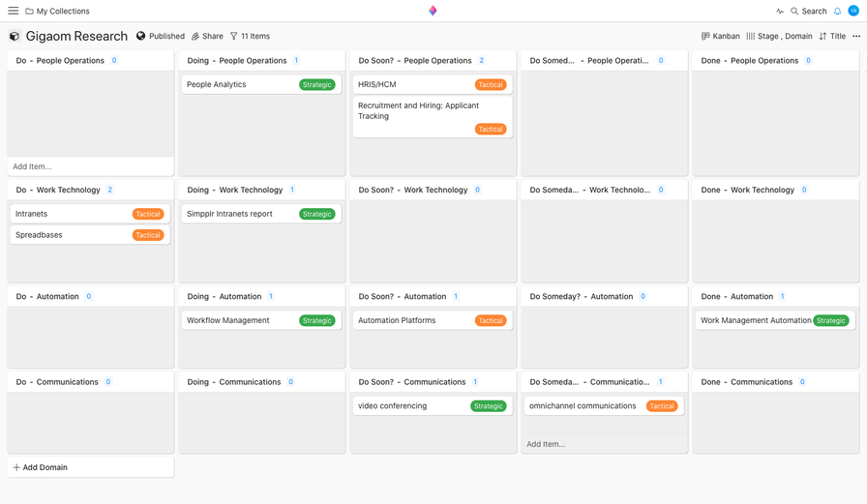Open the hamburger menu icon
867x504 pixels.
coord(14,11)
